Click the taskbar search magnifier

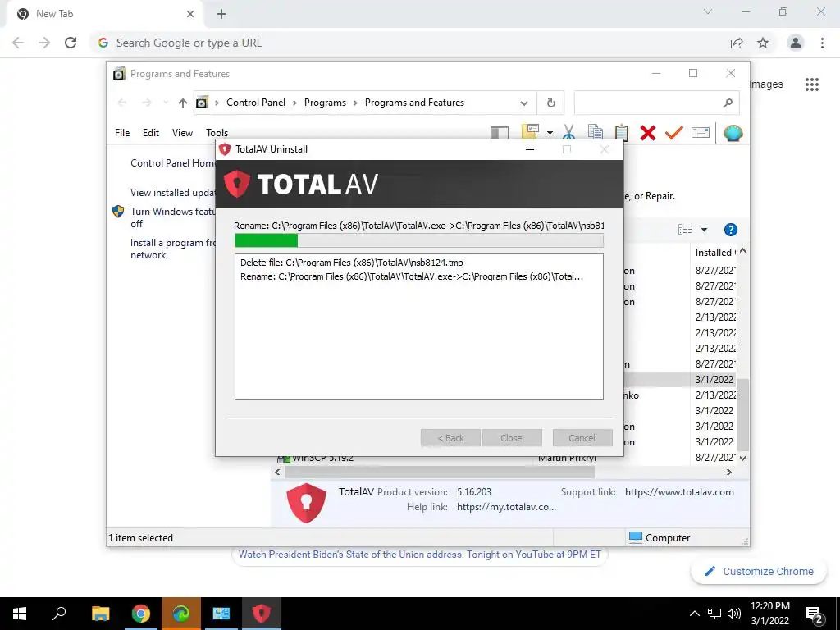[x=59, y=614]
